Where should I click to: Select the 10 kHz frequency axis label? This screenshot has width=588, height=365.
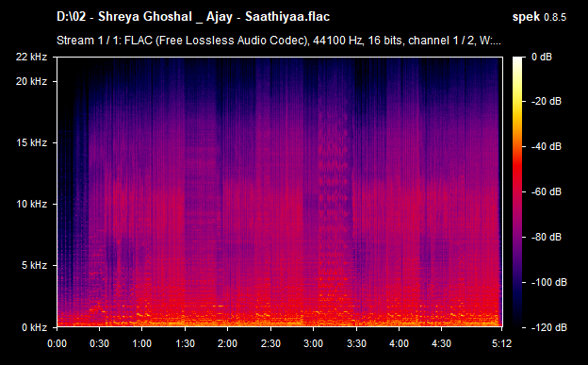click(31, 204)
